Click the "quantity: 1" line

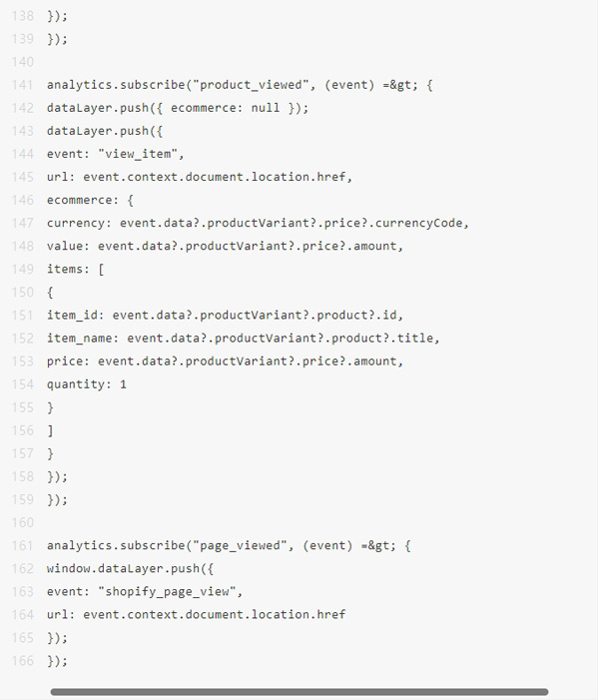click(87, 383)
